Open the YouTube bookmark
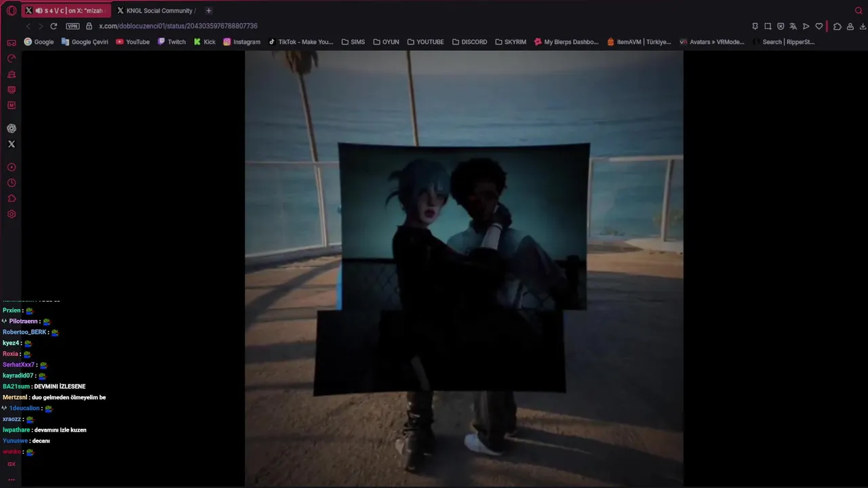Viewport: 868px width, 488px height. [x=133, y=42]
